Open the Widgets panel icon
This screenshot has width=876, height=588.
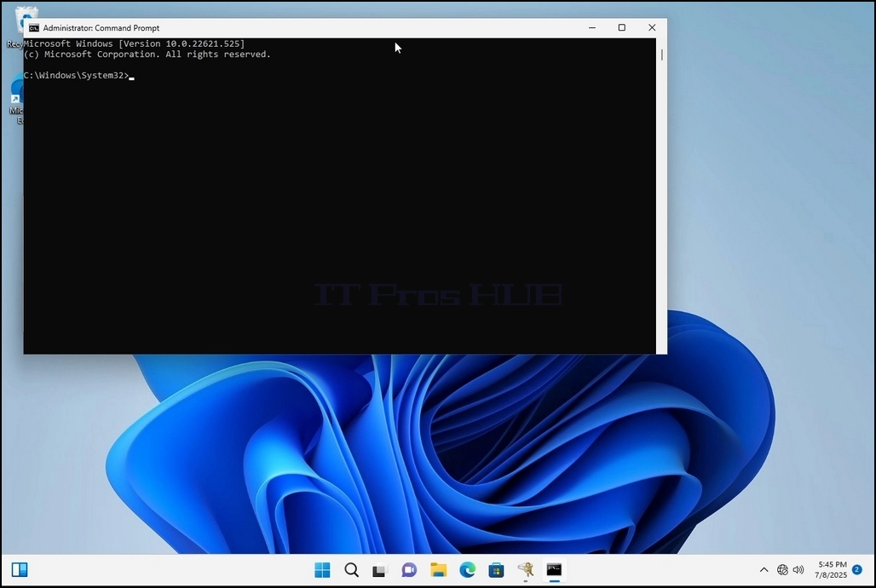20,570
